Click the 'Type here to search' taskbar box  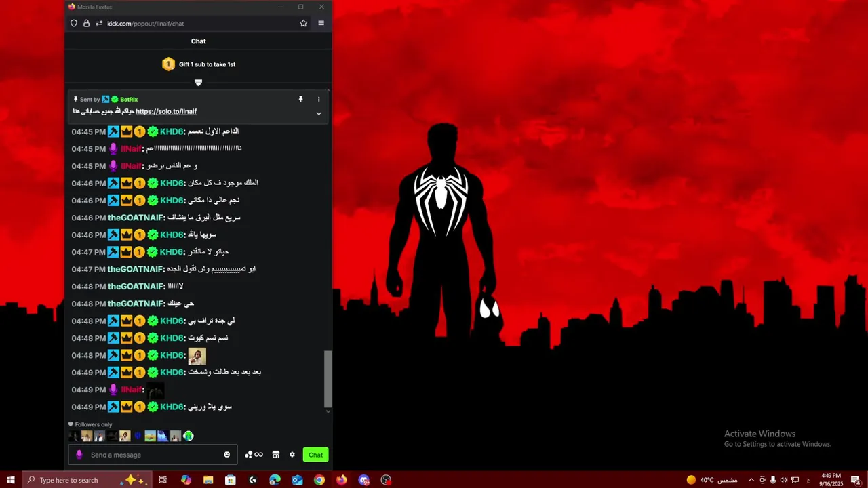[87, 480]
